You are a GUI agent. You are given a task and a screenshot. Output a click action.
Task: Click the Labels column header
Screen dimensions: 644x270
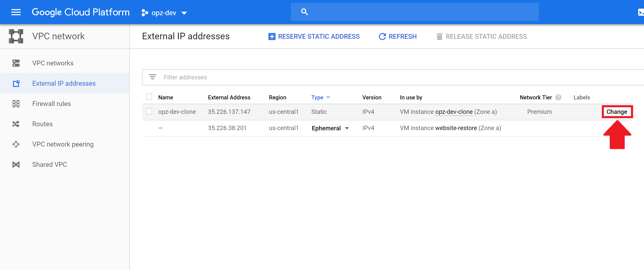pyautogui.click(x=582, y=97)
